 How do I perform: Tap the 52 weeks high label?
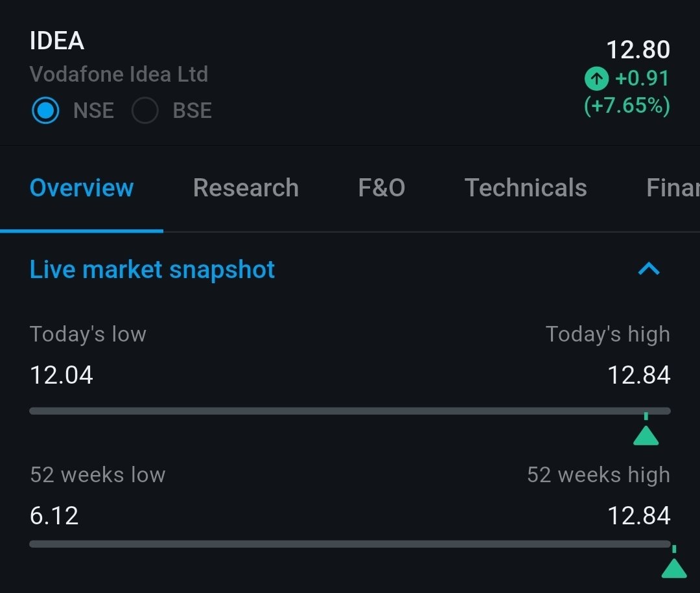click(599, 474)
